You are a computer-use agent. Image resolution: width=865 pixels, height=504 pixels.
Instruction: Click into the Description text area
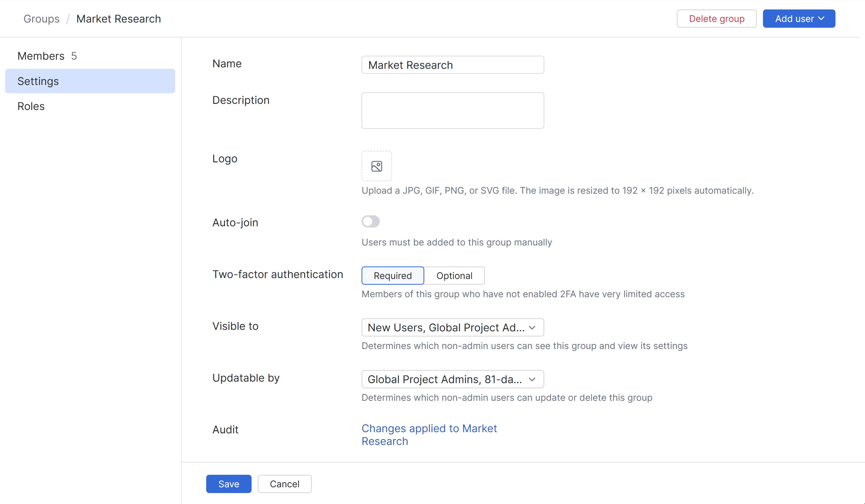(452, 111)
